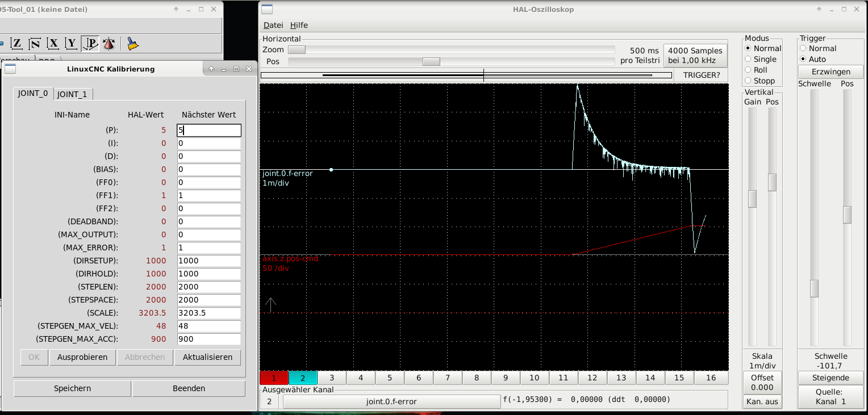The width and height of the screenshot is (868, 415).
Task: Click the Beenden button
Action: point(189,388)
